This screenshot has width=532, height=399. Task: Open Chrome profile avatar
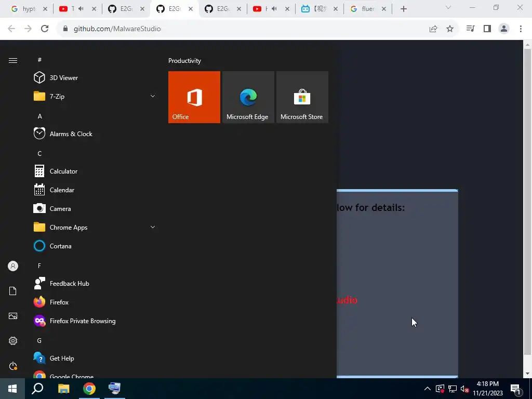pyautogui.click(x=504, y=29)
